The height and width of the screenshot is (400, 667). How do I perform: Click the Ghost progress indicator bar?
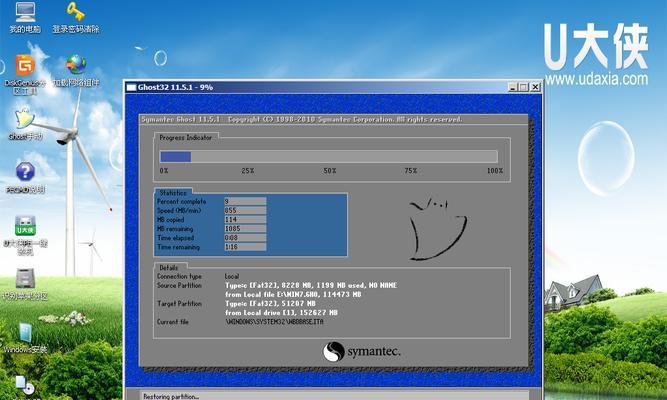[328, 157]
